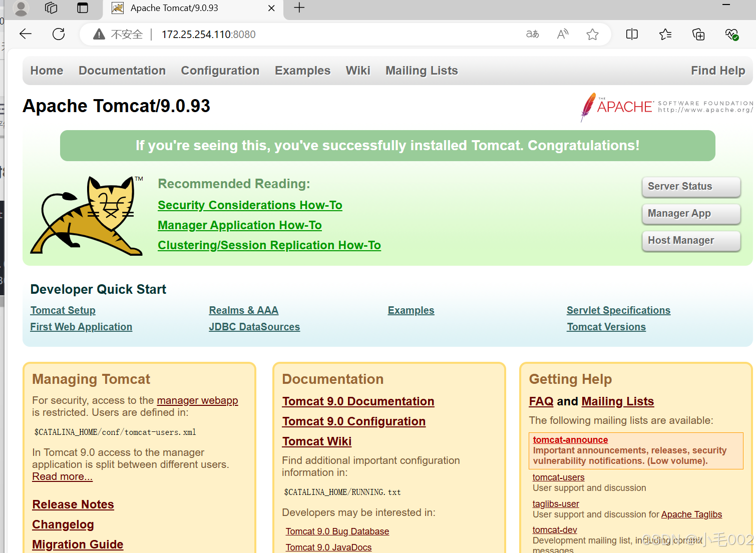
Task: Open Servlet Specifications link
Action: coord(618,310)
